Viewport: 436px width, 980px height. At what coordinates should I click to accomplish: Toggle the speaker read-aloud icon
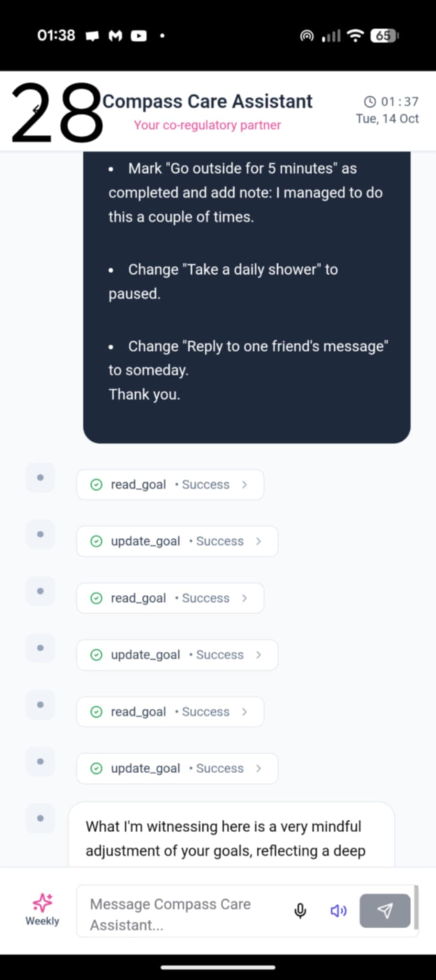[x=338, y=911]
